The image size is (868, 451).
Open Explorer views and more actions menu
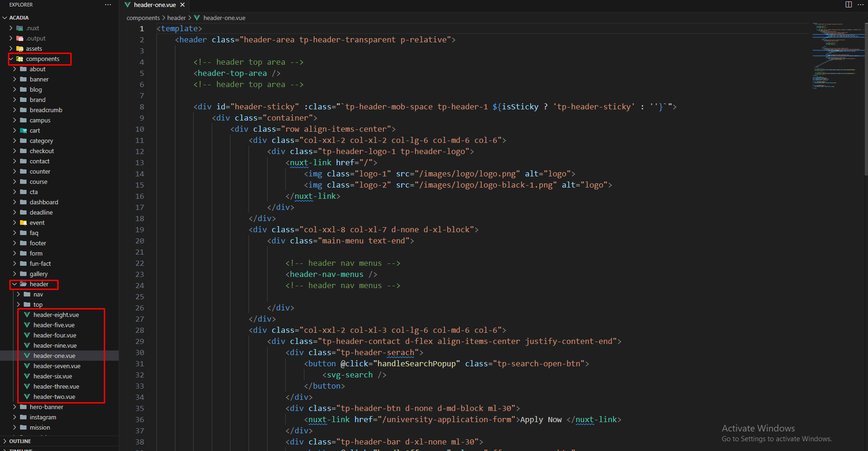pyautogui.click(x=108, y=5)
